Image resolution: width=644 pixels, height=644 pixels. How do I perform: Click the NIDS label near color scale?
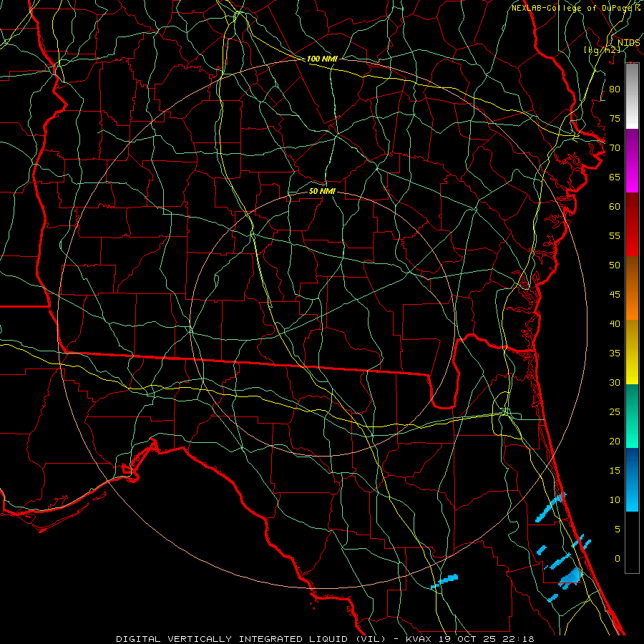[x=628, y=43]
